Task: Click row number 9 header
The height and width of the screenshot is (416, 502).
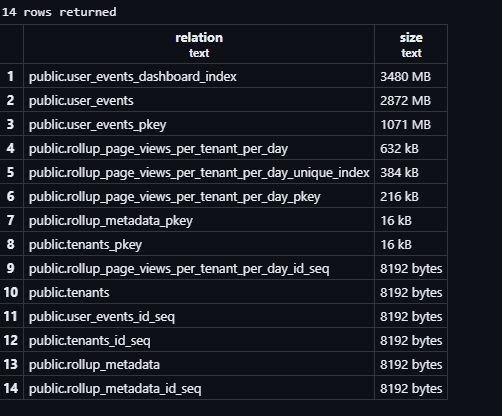Action: click(x=11, y=268)
